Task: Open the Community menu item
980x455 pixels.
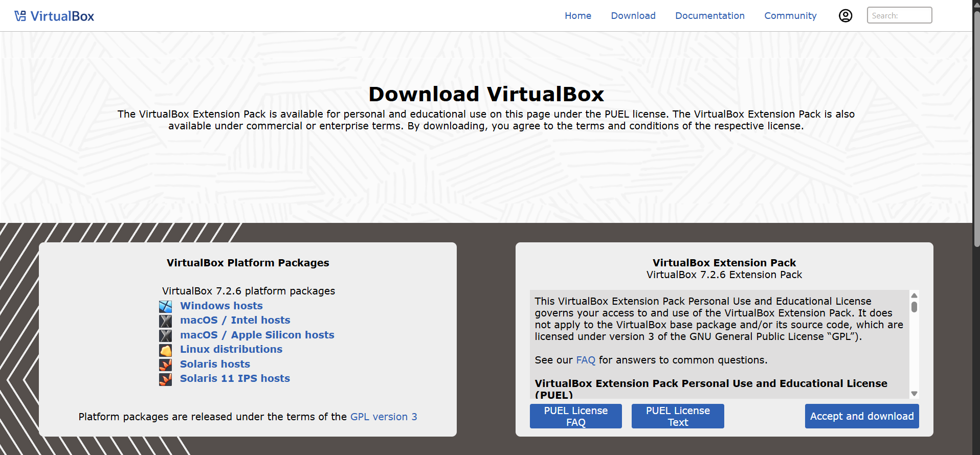Action: 790,16
